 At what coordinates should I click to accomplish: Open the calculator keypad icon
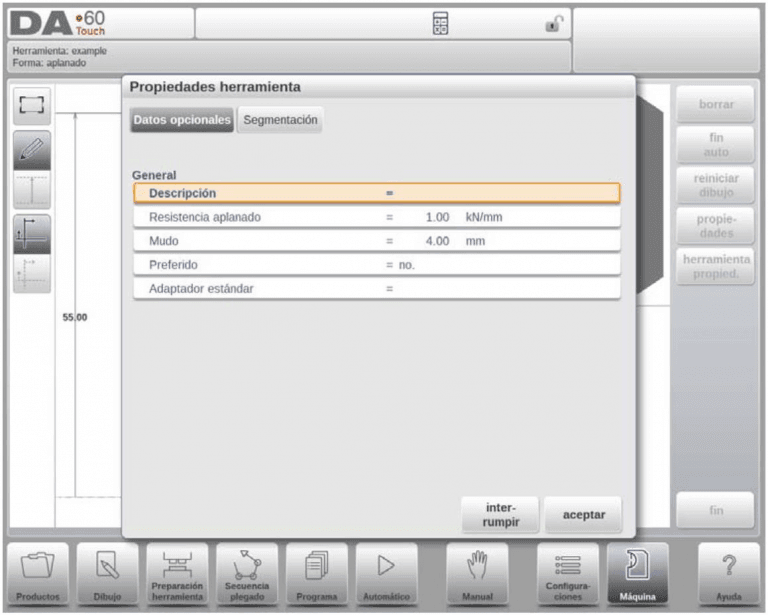pyautogui.click(x=440, y=23)
